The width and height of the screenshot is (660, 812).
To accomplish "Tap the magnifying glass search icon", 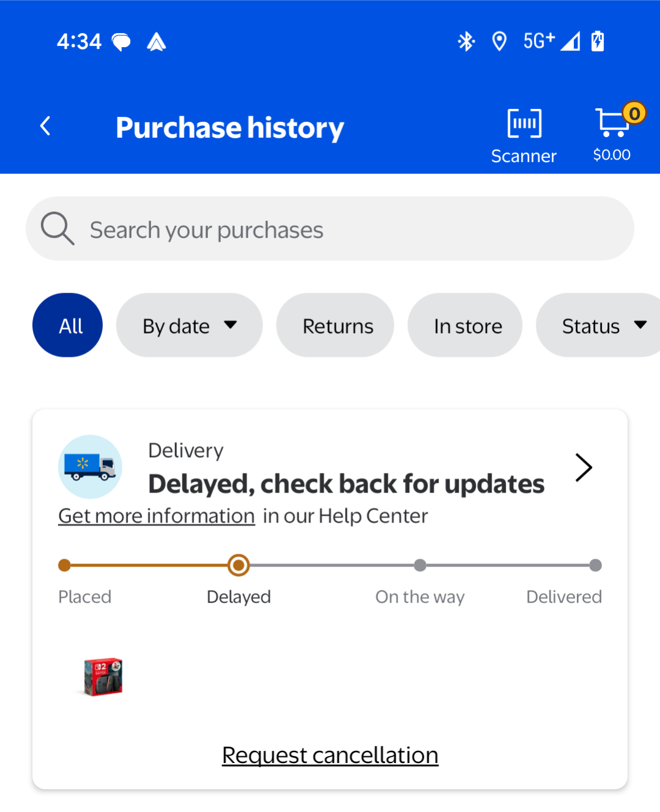I will 57,228.
